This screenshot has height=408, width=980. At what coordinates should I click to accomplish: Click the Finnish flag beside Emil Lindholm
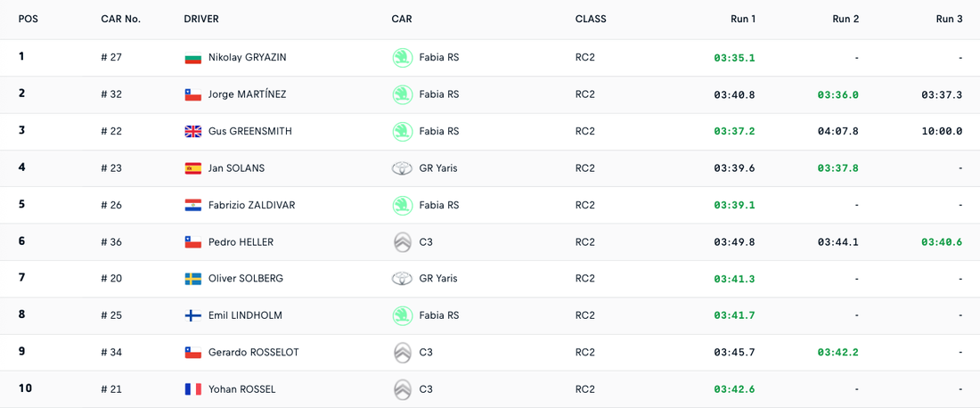pyautogui.click(x=192, y=316)
